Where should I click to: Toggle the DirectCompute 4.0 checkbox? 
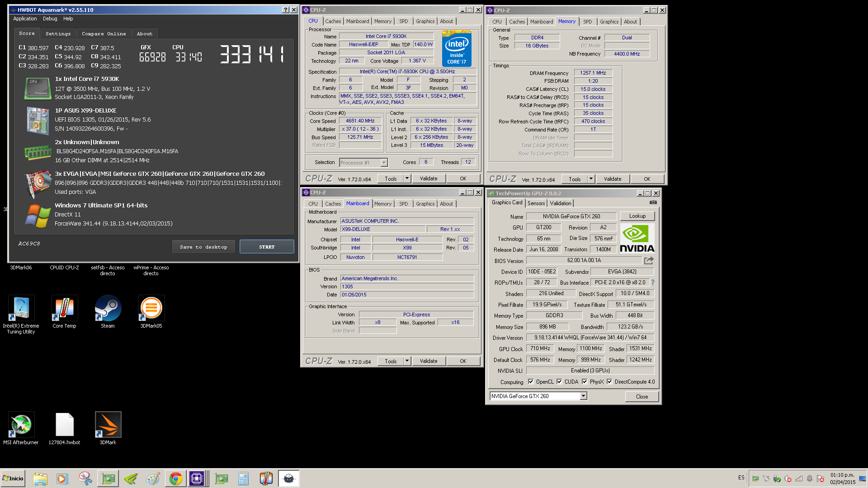(609, 381)
